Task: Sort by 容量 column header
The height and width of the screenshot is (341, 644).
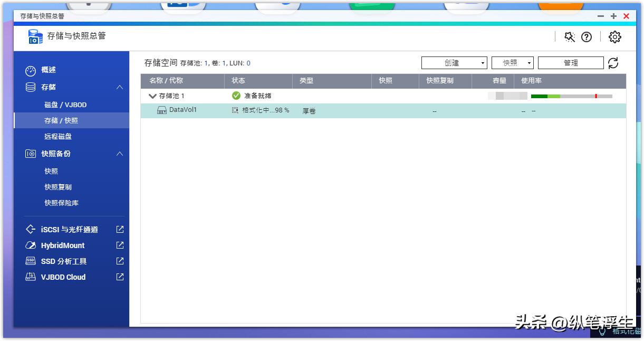Action: (x=499, y=81)
